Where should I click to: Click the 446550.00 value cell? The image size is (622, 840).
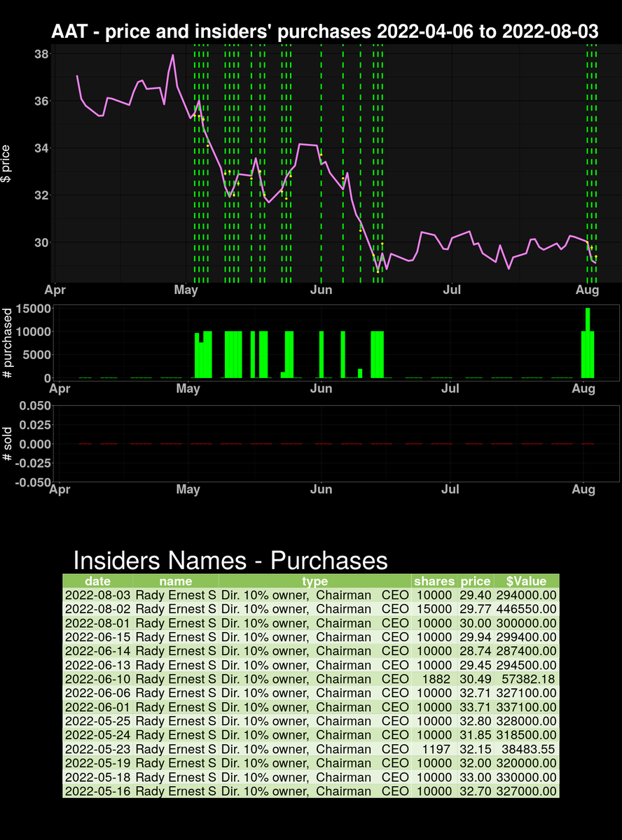[x=526, y=609]
